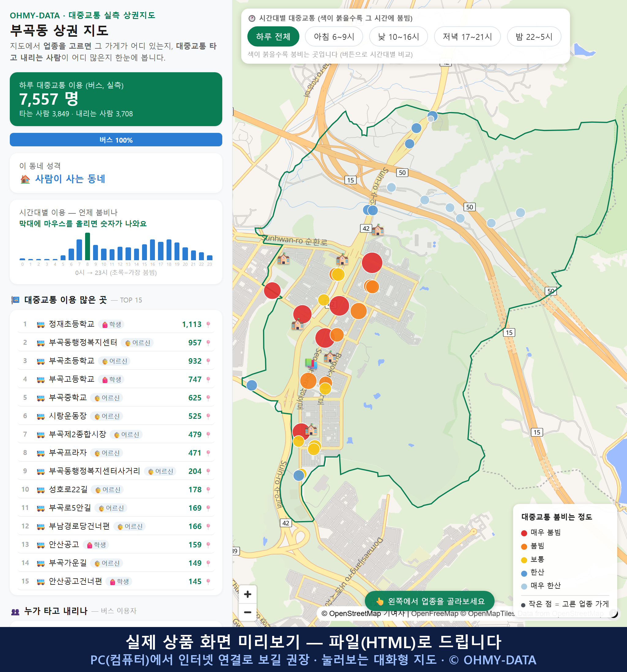
Task: Click the 버스 100% share bar
Action: coord(116,140)
